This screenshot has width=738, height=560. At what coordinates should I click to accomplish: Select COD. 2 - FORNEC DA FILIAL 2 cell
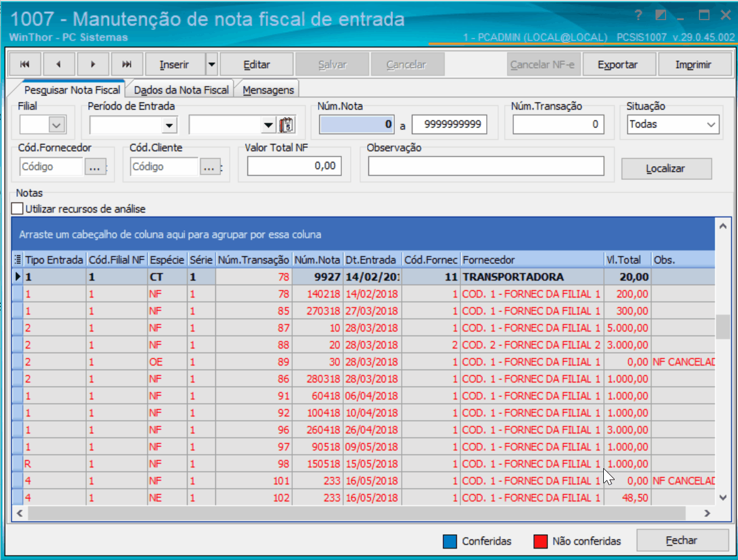[x=532, y=345]
